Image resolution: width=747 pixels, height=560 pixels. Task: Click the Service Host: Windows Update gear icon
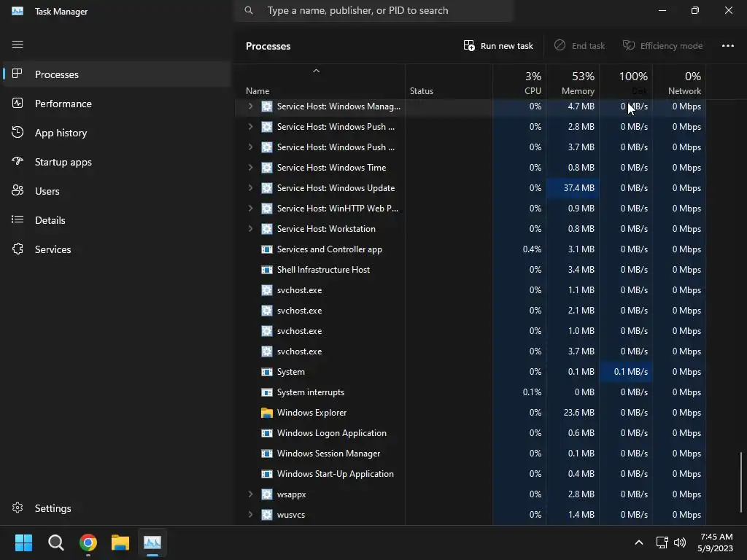point(267,187)
